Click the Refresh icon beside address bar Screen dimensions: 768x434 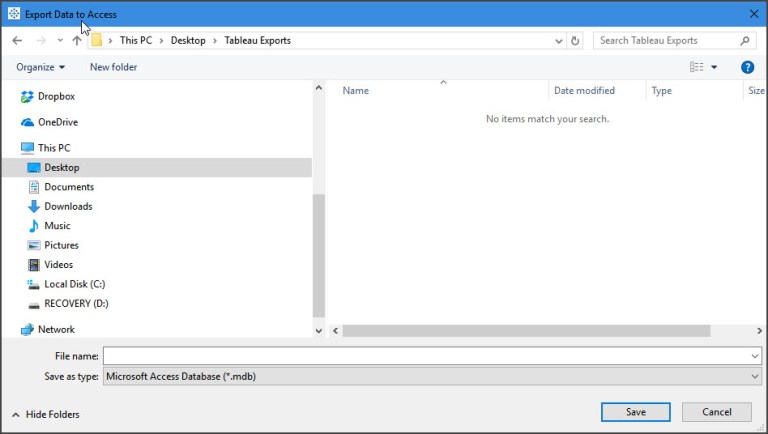pyautogui.click(x=575, y=41)
